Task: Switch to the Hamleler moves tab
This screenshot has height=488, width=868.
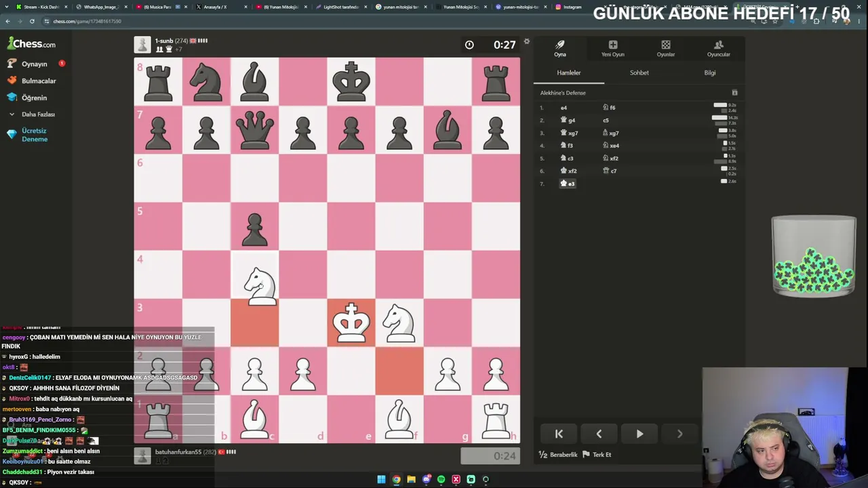Action: pos(569,73)
